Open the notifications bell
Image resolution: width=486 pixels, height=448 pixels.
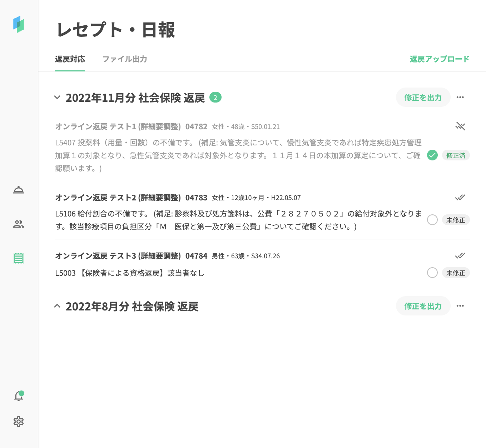[x=19, y=396]
